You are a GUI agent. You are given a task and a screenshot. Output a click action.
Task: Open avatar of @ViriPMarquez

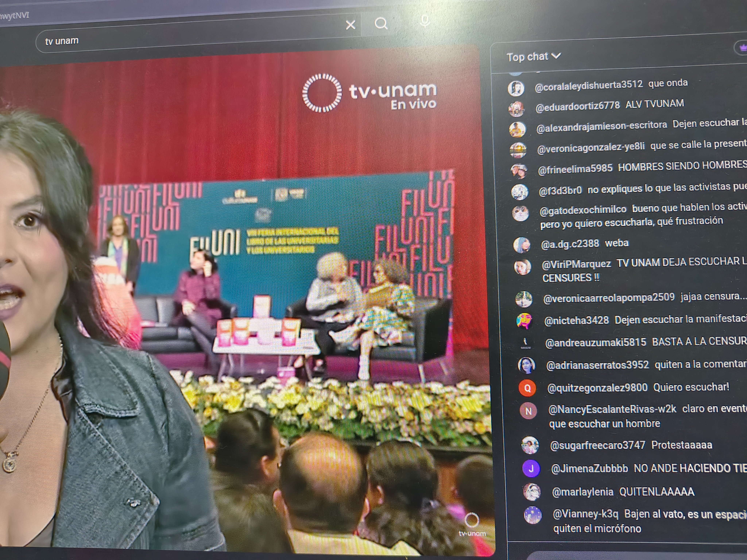click(x=522, y=267)
